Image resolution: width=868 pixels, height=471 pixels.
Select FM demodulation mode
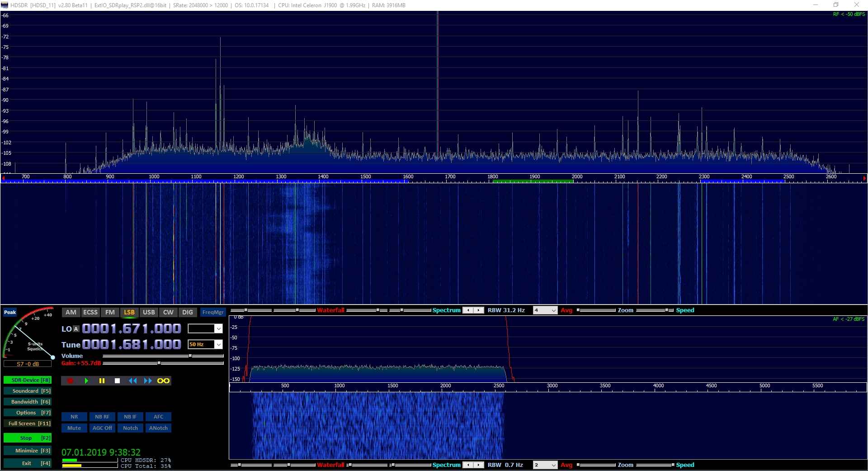[110, 312]
